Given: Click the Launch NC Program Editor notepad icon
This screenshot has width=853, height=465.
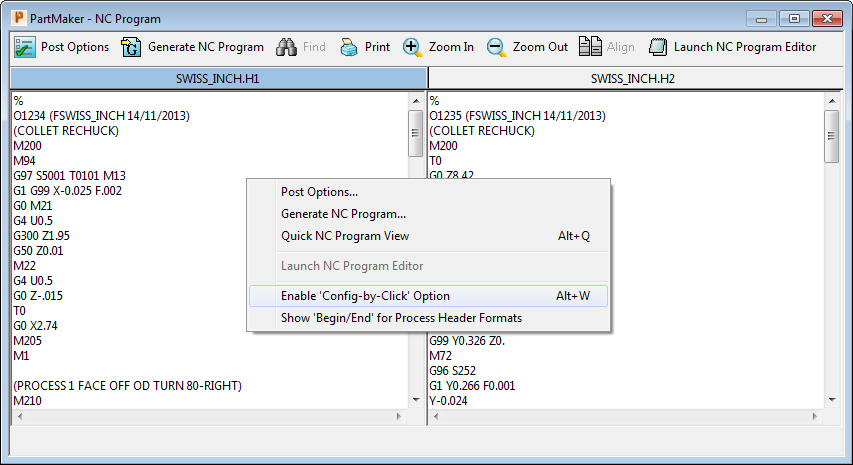Looking at the screenshot, I should tap(658, 47).
